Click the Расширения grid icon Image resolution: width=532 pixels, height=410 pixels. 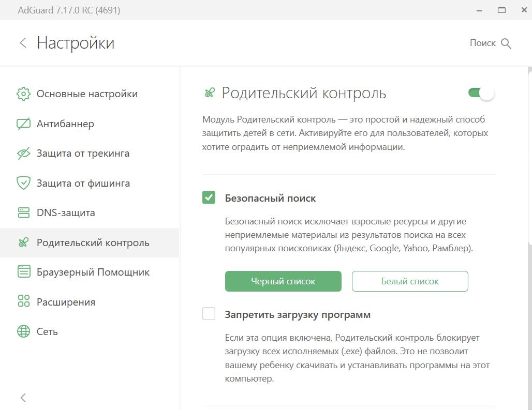click(x=24, y=302)
